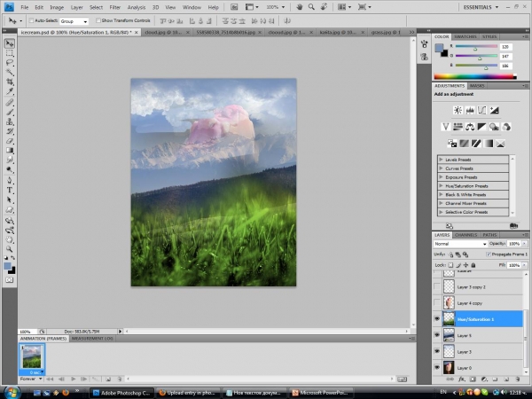Switch to kakta.jpg document tab

pos(341,32)
